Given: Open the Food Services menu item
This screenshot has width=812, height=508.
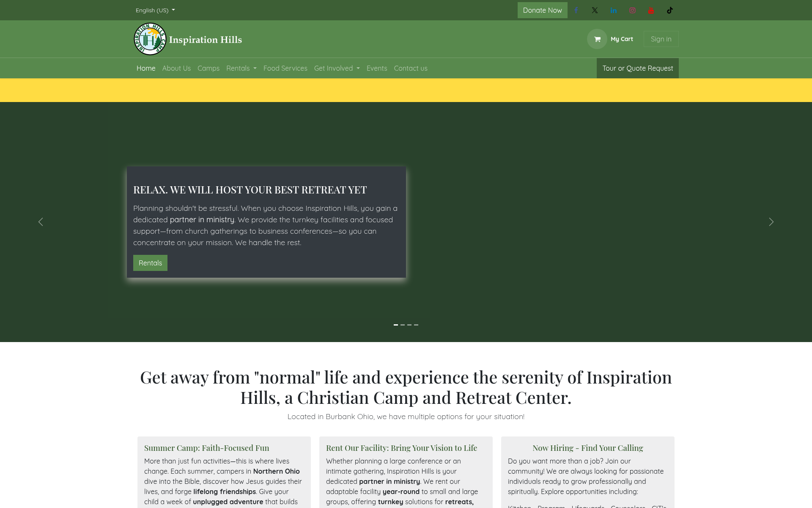Looking at the screenshot, I should click(x=285, y=68).
